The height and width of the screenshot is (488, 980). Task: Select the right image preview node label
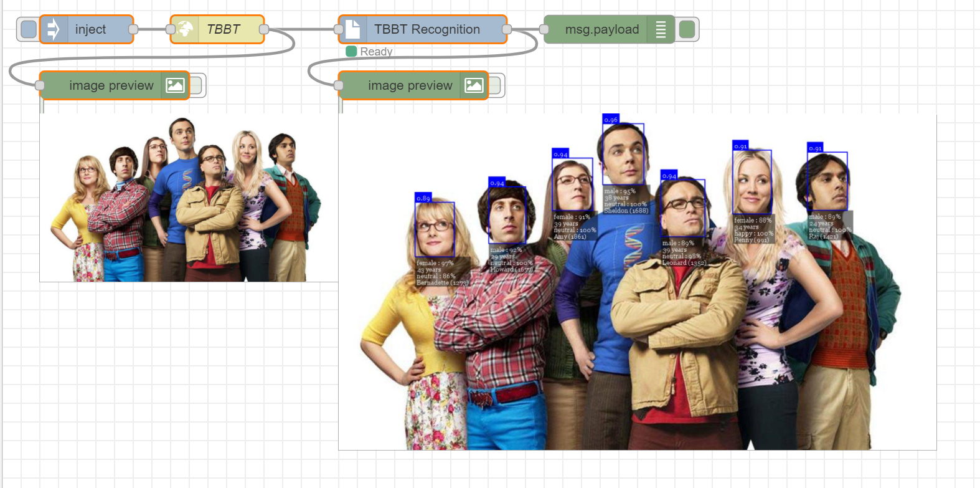point(410,85)
